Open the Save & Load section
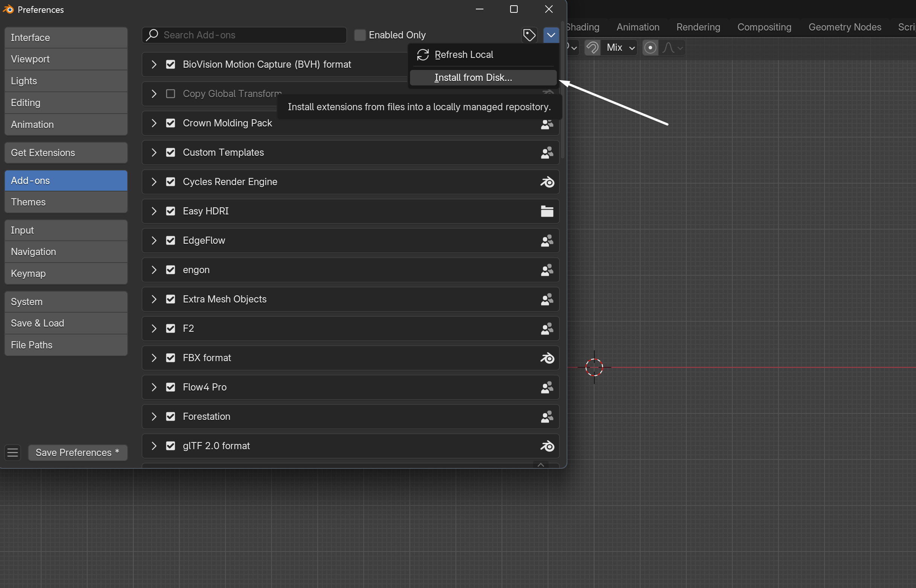The height and width of the screenshot is (588, 916). [x=66, y=323]
